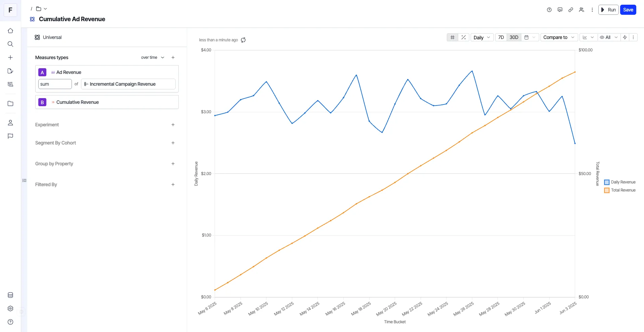Screen dimensions: 644x332
Task: Toggle the percentage view button
Action: [464, 37]
